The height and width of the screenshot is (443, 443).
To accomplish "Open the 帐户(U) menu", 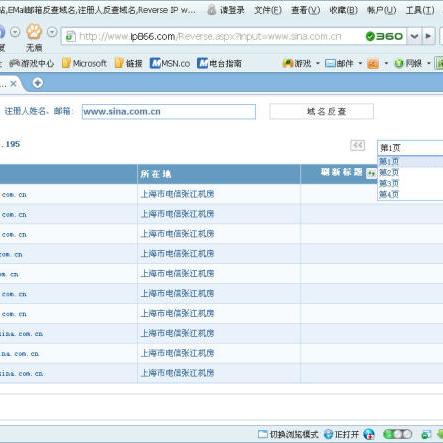I will click(x=382, y=10).
